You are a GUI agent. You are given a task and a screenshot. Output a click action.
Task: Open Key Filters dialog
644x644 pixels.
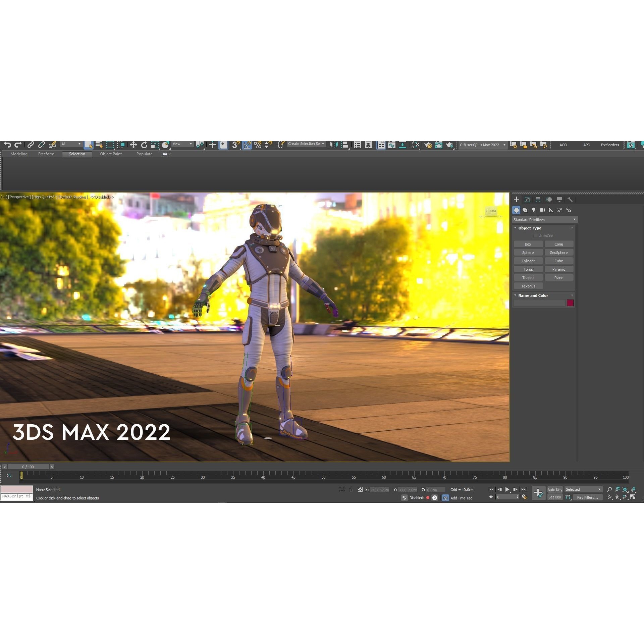pos(587,497)
